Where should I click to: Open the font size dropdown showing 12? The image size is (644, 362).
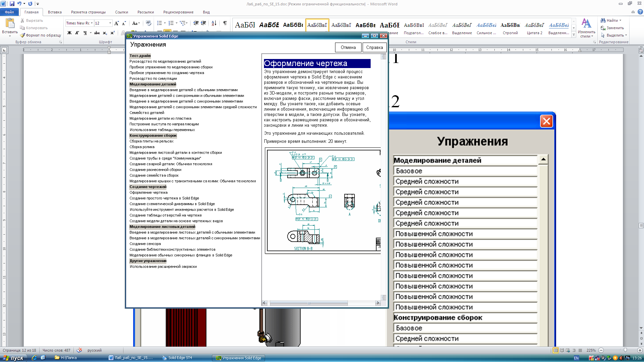coord(110,23)
